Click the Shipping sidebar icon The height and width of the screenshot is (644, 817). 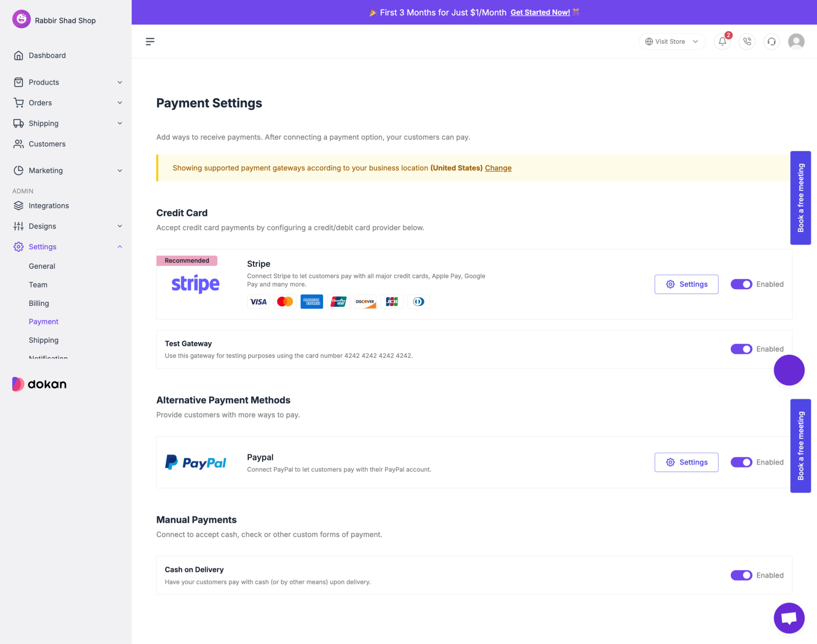19,123
